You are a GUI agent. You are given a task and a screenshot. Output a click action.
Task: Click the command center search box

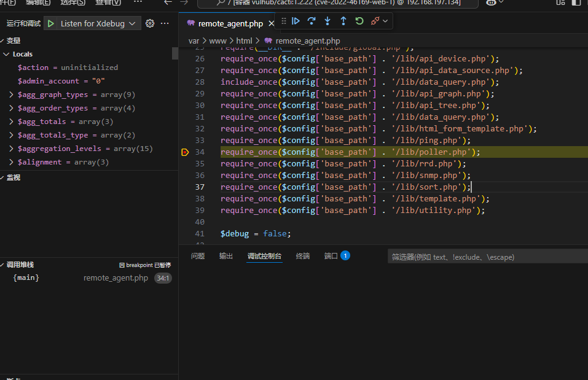[337, 3]
